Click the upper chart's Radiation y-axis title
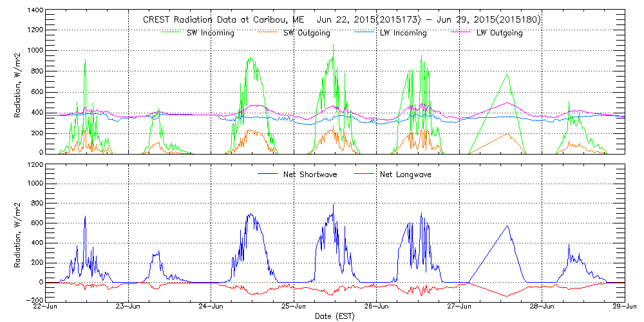Screen dimensions: 644x322 click(x=19, y=82)
